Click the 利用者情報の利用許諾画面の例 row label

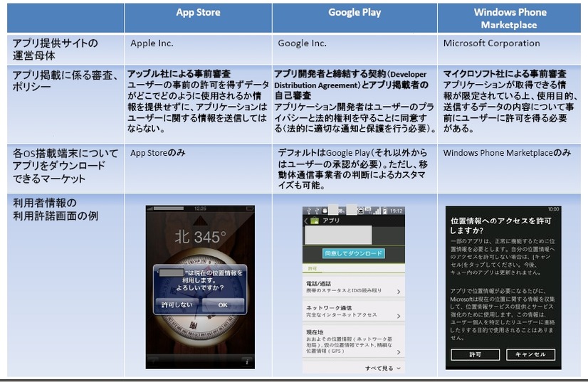(x=56, y=209)
